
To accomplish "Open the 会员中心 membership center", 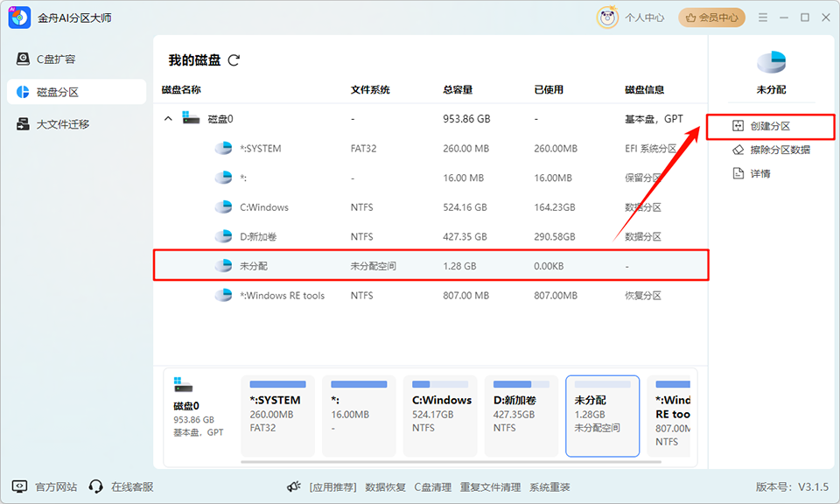I will [711, 17].
